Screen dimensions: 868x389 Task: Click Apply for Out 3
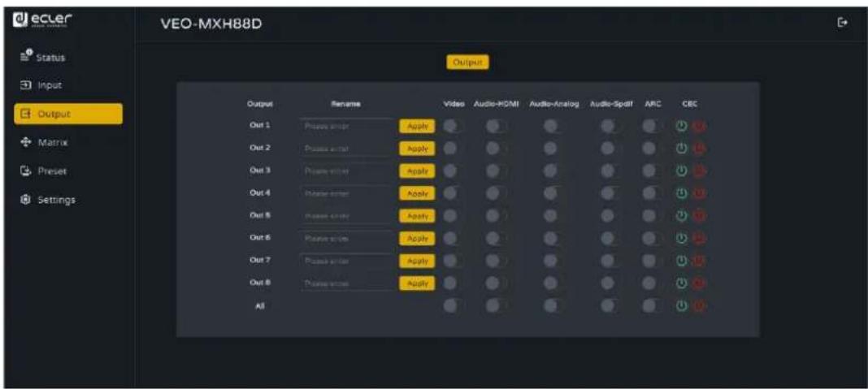[x=418, y=171]
